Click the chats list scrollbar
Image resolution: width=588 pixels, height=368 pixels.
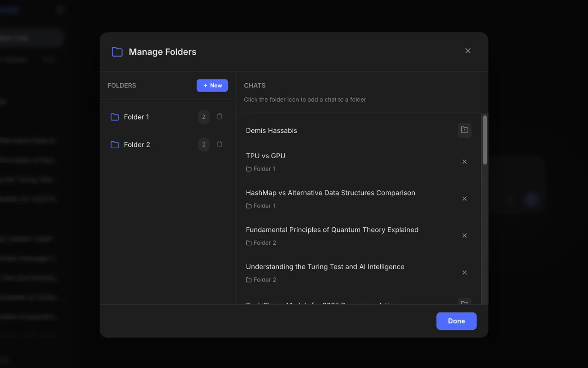485,140
